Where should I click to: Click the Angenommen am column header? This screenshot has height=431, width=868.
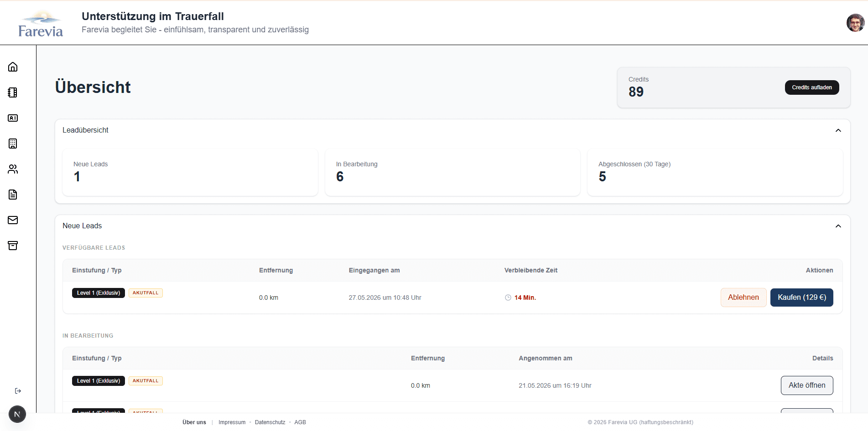545,358
